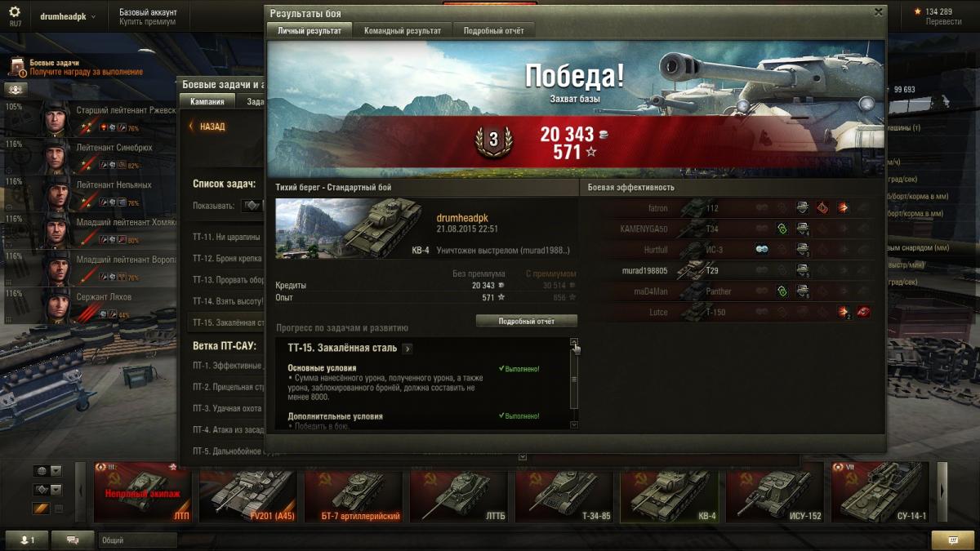980x551 pixels.
Task: Click the crew group button above crew list
Action: (x=16, y=89)
